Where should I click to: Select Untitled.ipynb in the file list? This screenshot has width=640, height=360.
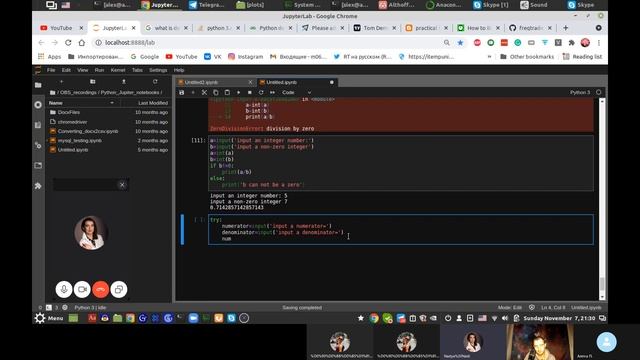click(x=108, y=150)
